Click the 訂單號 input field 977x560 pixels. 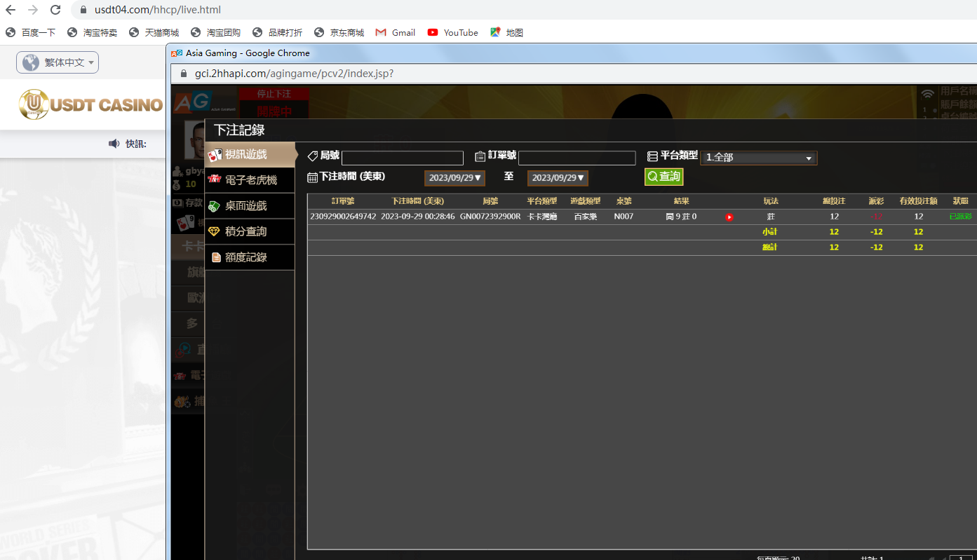coord(577,158)
